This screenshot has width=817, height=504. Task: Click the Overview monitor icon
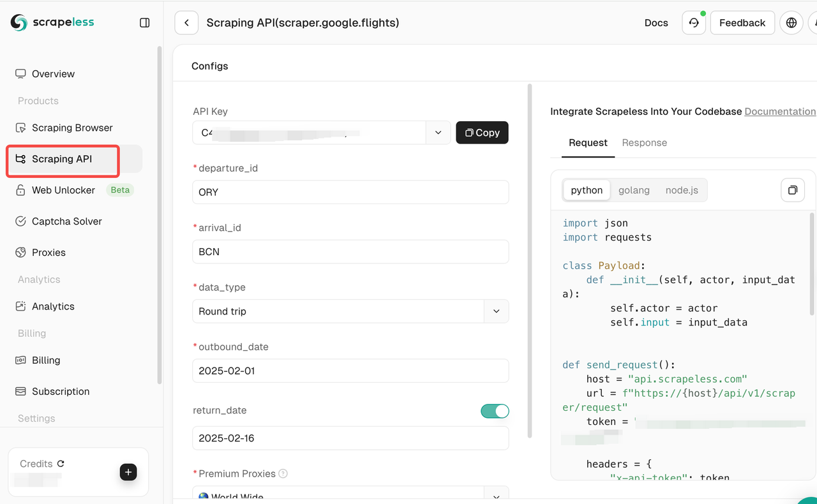pos(20,74)
